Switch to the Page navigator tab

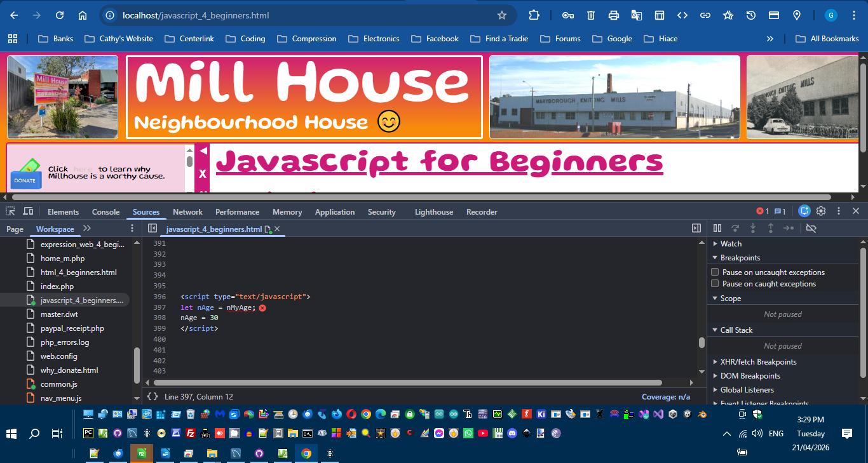click(x=15, y=229)
